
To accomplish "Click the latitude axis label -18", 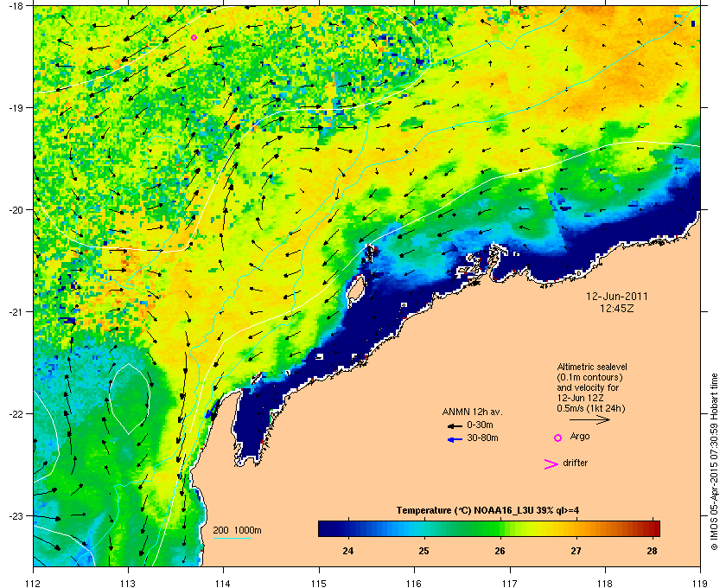I will pyautogui.click(x=16, y=6).
